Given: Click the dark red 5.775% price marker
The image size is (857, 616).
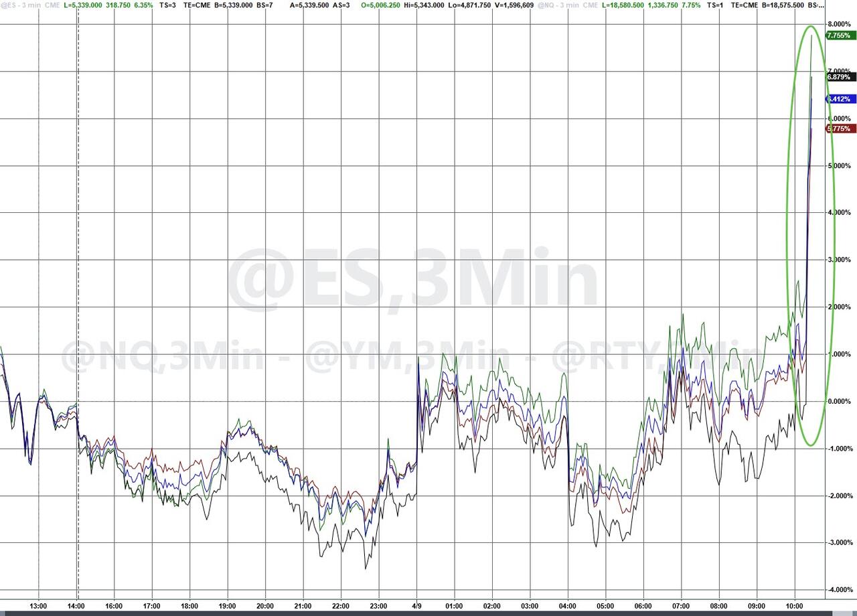Looking at the screenshot, I should 840,129.
